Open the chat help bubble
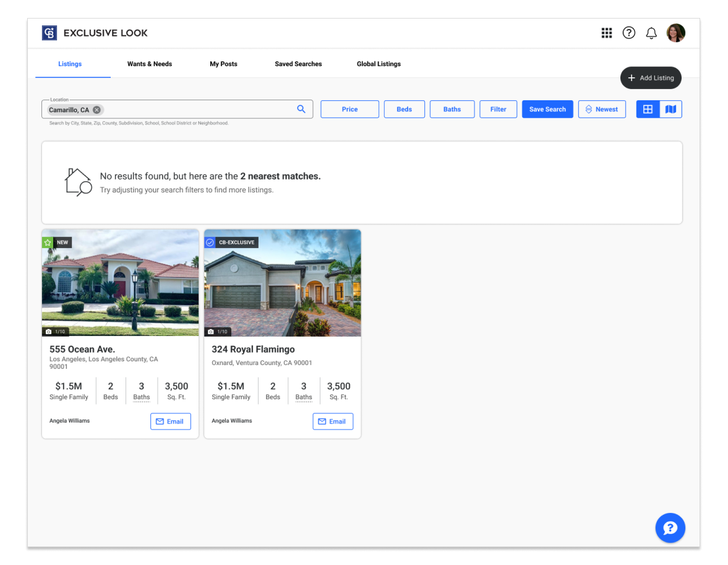The width and height of the screenshot is (728, 565). click(x=670, y=528)
